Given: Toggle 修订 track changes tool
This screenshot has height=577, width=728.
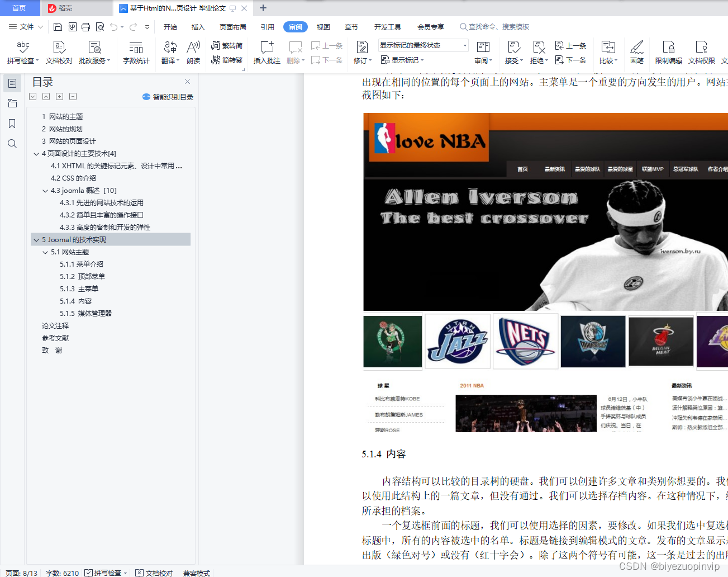Looking at the screenshot, I should pos(363,53).
